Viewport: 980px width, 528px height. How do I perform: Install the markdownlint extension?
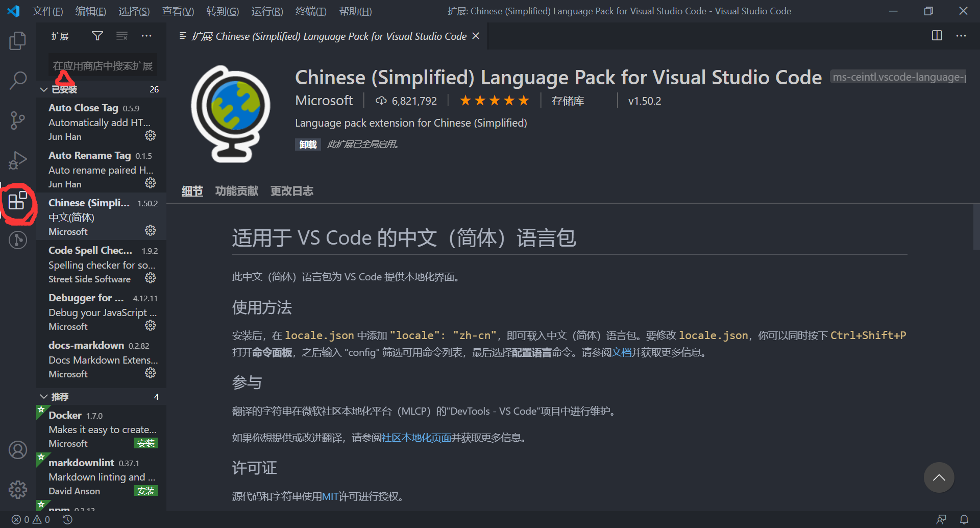pyautogui.click(x=145, y=491)
